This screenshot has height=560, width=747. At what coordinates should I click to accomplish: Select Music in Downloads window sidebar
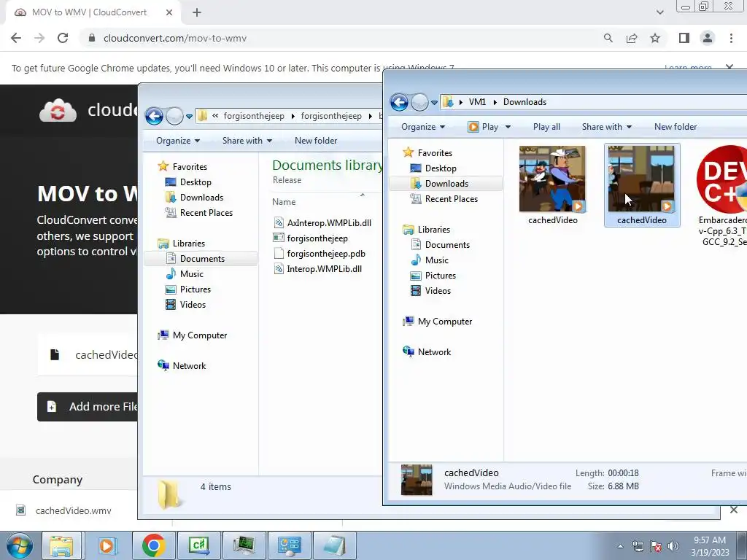(436, 260)
